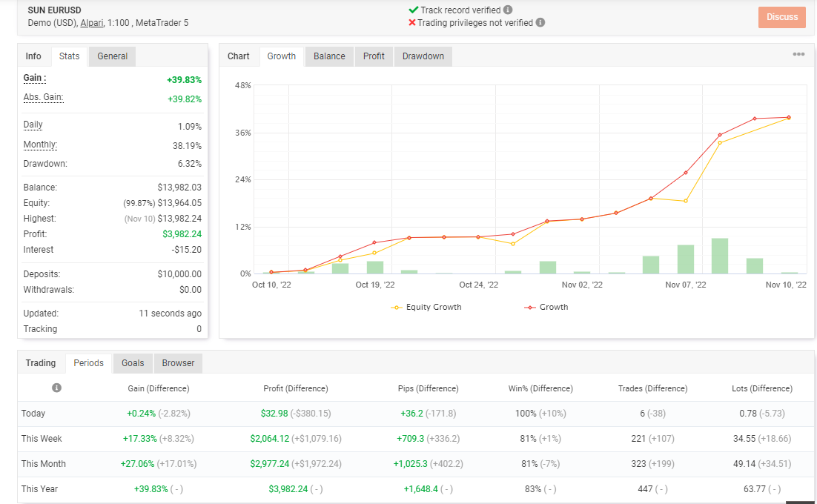Image resolution: width=817 pixels, height=504 pixels.
Task: Switch to the General tab
Action: click(x=112, y=56)
